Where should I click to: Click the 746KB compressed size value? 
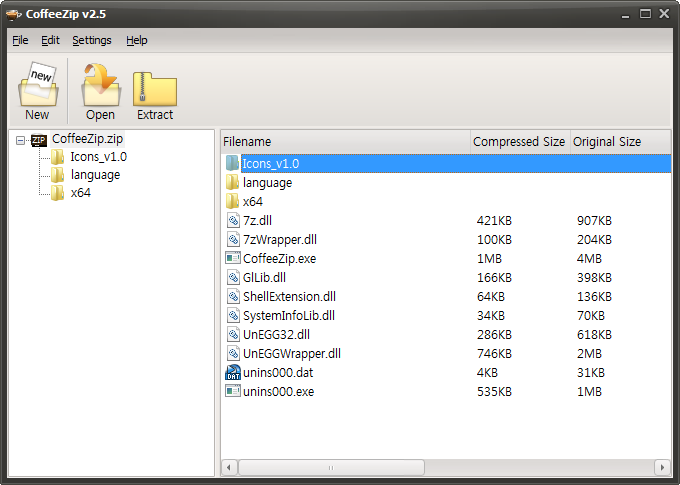pos(494,354)
